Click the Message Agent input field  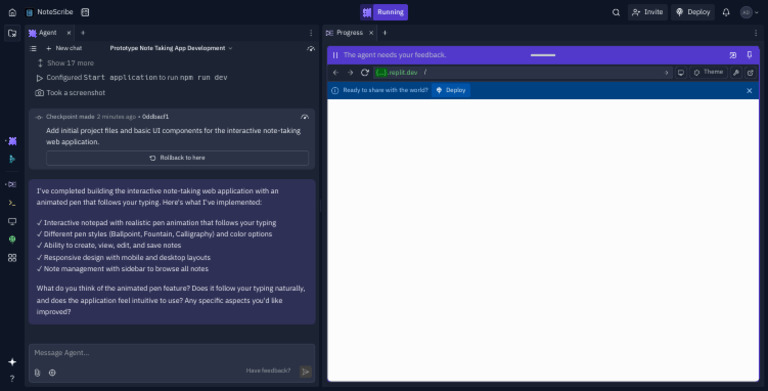(x=172, y=353)
